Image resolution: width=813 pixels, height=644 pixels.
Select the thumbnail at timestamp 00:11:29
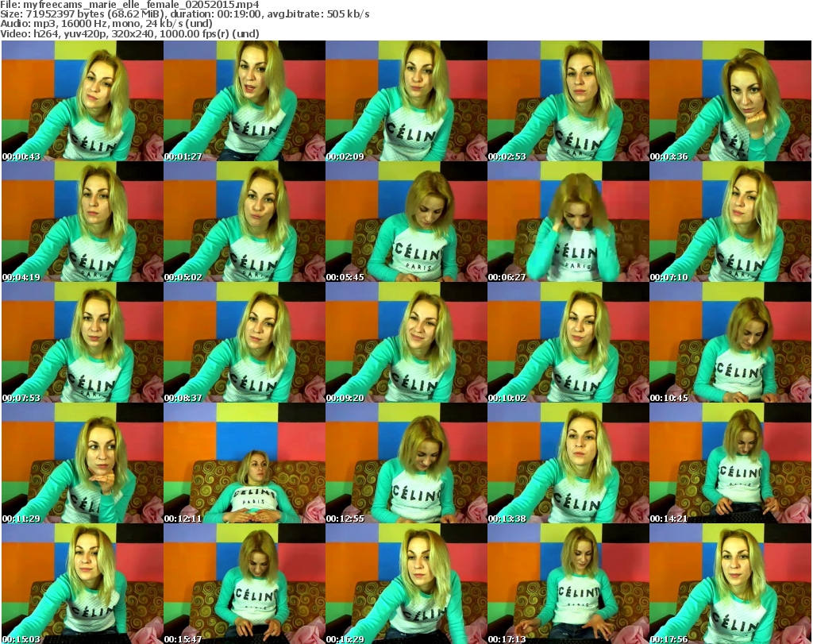pos(83,463)
